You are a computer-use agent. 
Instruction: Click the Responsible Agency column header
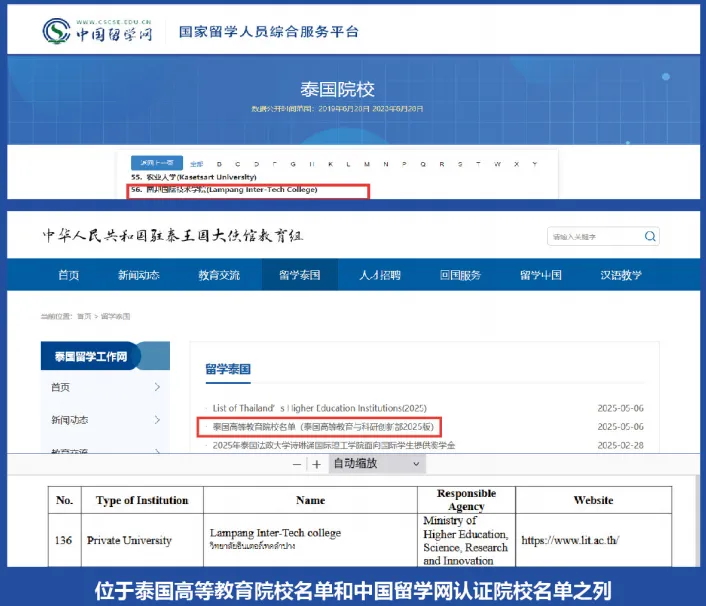point(466,500)
